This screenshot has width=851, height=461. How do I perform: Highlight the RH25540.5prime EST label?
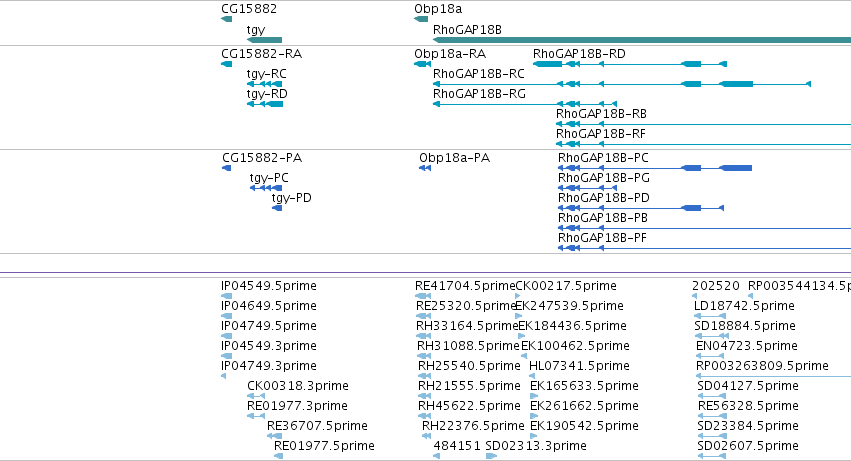469,367
